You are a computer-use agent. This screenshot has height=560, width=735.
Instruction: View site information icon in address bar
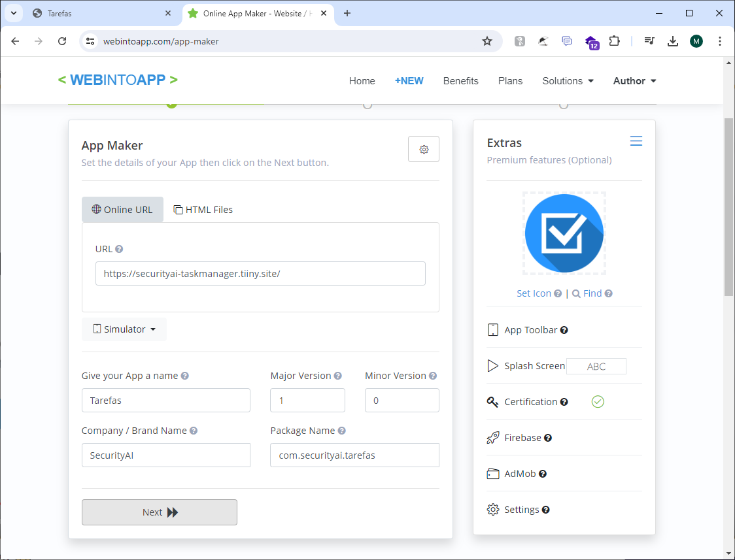click(x=90, y=41)
